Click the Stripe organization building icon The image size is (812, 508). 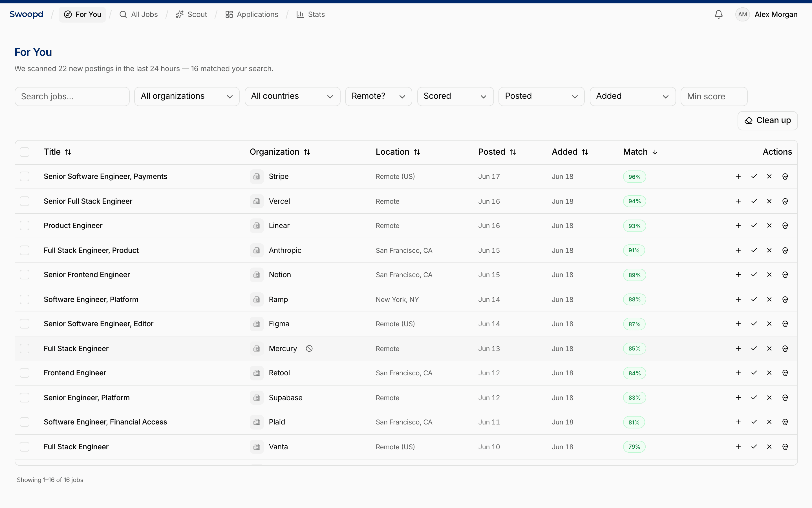pyautogui.click(x=257, y=176)
